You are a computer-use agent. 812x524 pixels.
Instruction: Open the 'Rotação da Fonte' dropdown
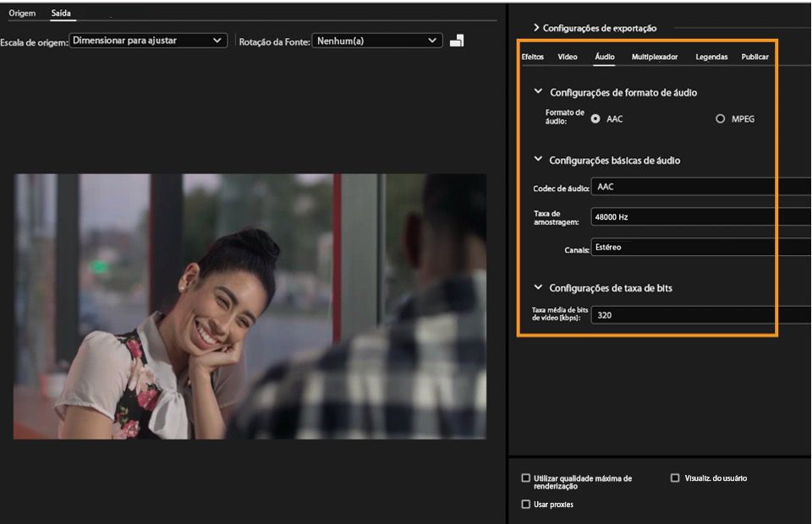[x=377, y=40]
